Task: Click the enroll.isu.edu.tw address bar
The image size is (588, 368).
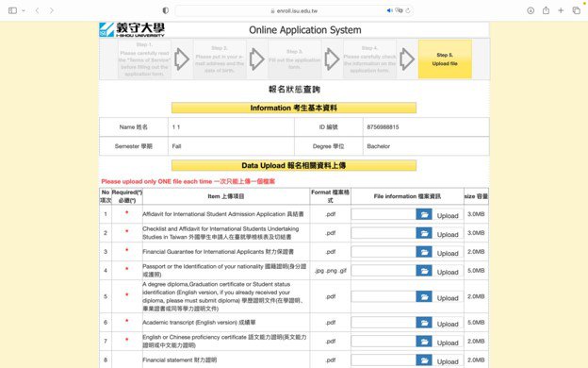Action: click(x=294, y=11)
